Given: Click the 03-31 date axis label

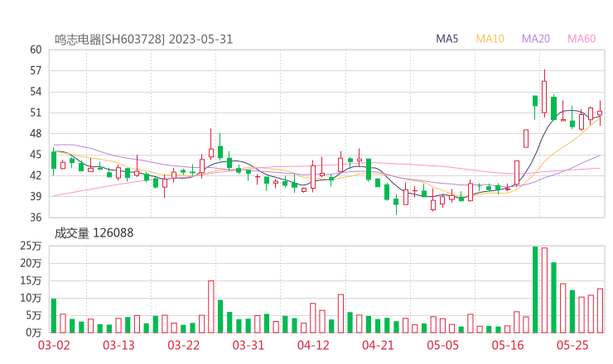Looking at the screenshot, I should pos(249,345).
